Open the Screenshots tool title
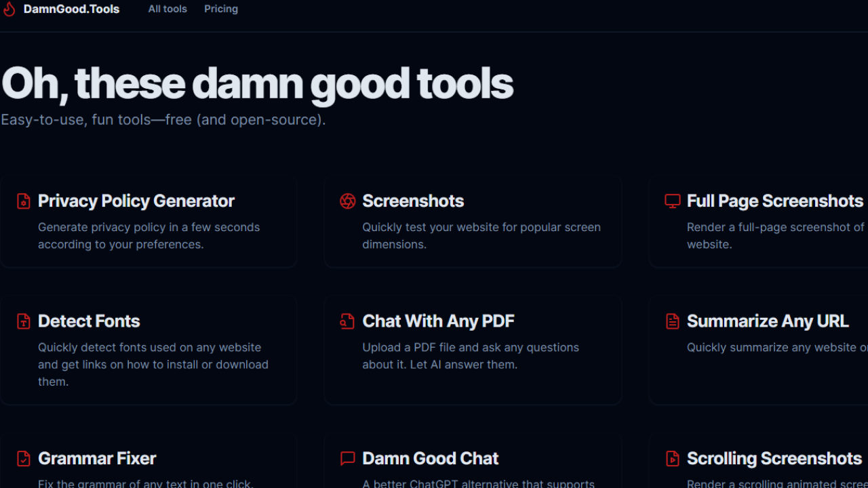Screen dimensions: 868x488 (x=413, y=201)
